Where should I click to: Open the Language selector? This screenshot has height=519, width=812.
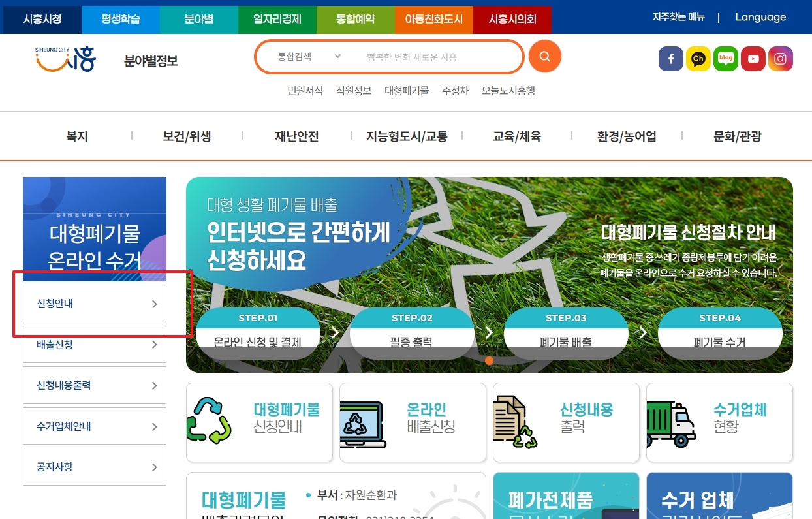(x=760, y=18)
